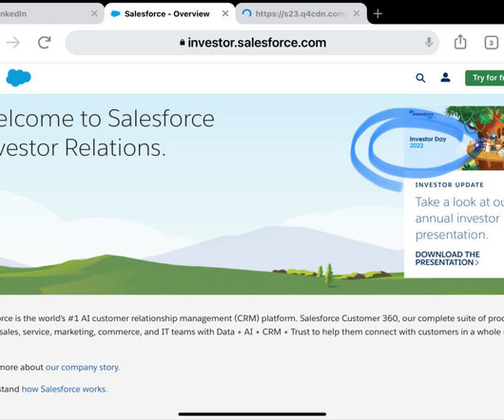The image size is (504, 420).
Task: Open site search with magnifier icon
Action: 420,78
